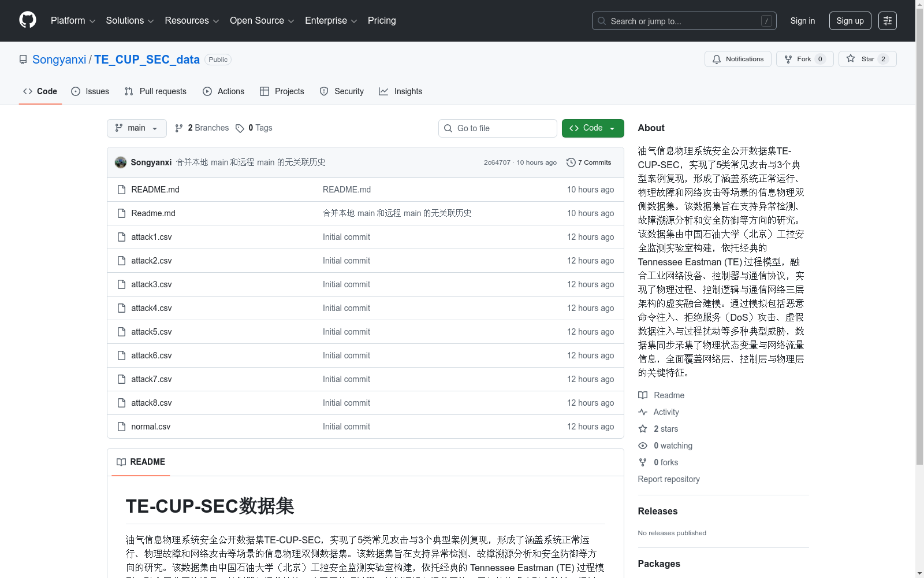The width and height of the screenshot is (924, 578).
Task: Click the Notifications bell icon
Action: pos(717,59)
